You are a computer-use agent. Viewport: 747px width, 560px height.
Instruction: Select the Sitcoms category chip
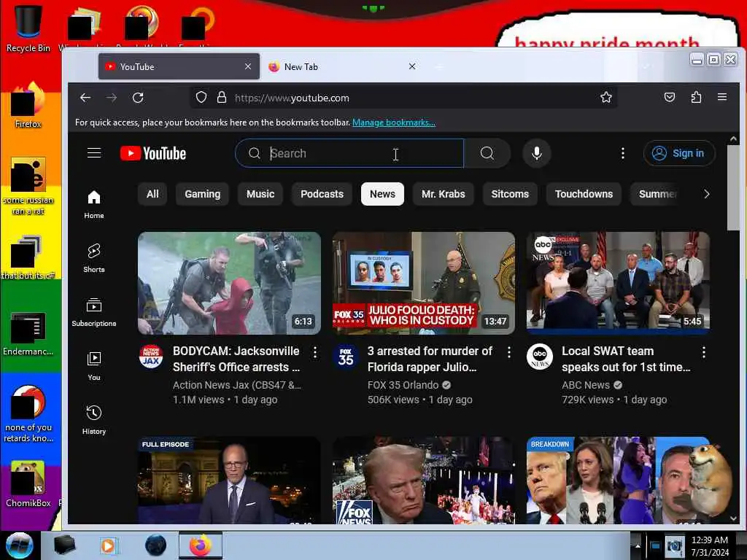(510, 194)
